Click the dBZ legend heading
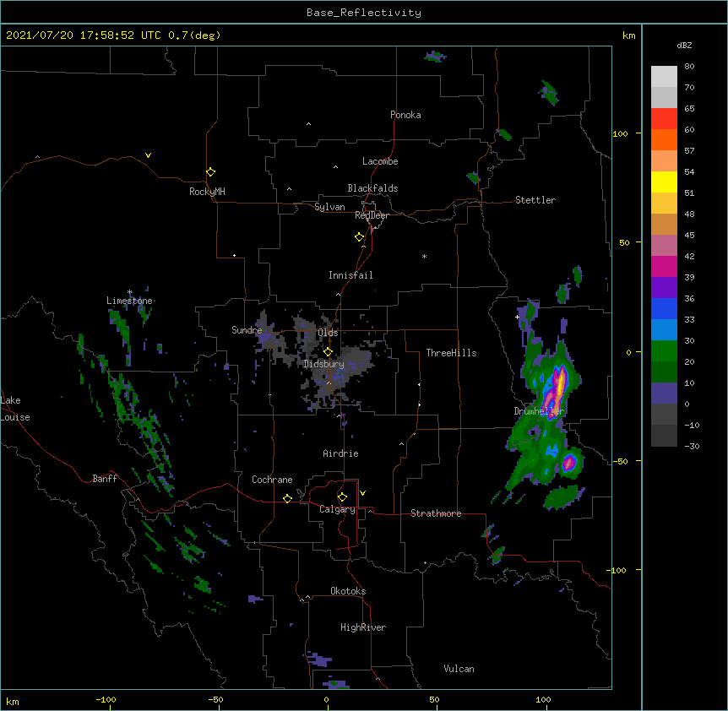Screen dimensions: 728x711 684,45
